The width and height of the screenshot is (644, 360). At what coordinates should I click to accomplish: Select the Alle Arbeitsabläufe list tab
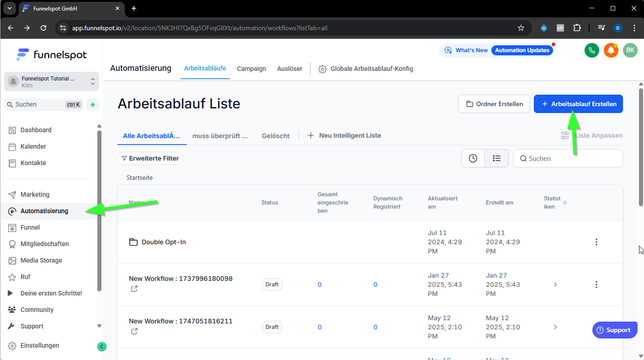pyautogui.click(x=152, y=136)
